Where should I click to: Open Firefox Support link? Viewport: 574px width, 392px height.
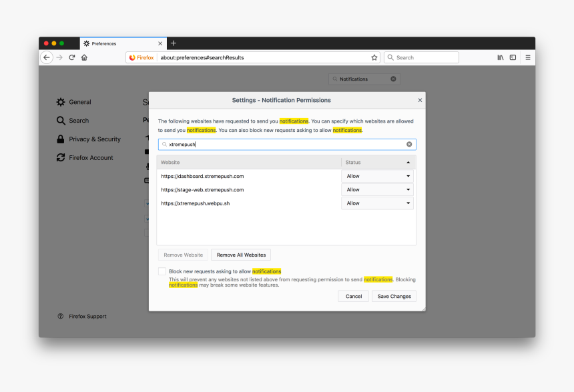coord(82,316)
